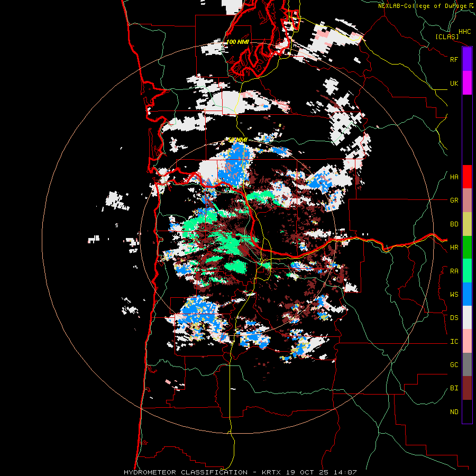This screenshot has height=476, width=476.
Task: Click the IC pink legend swatch
Action: [467, 341]
